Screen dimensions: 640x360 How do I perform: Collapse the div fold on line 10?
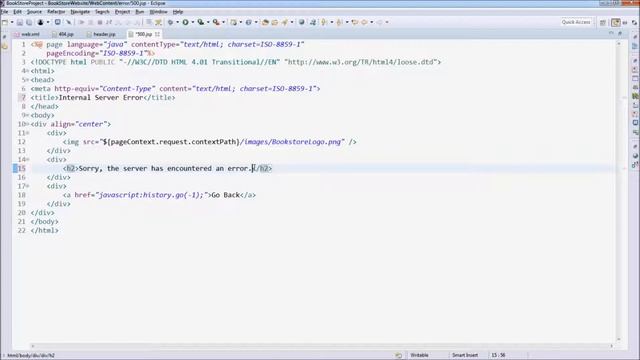point(28,124)
